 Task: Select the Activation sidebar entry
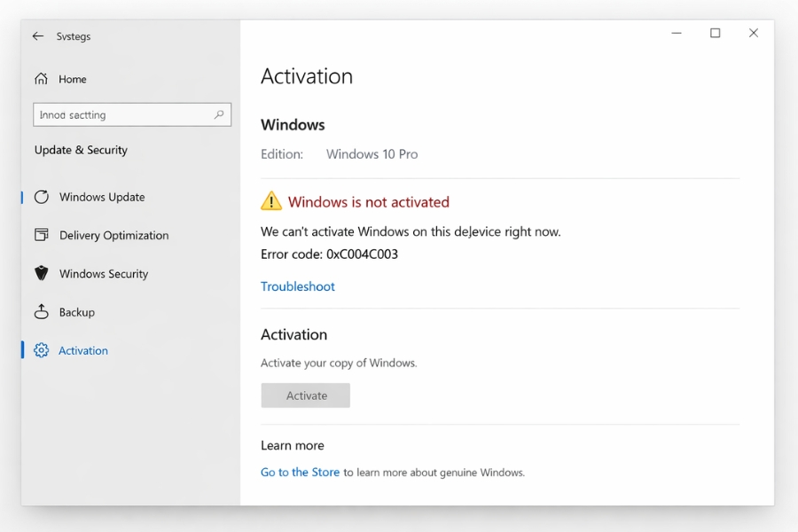click(82, 350)
